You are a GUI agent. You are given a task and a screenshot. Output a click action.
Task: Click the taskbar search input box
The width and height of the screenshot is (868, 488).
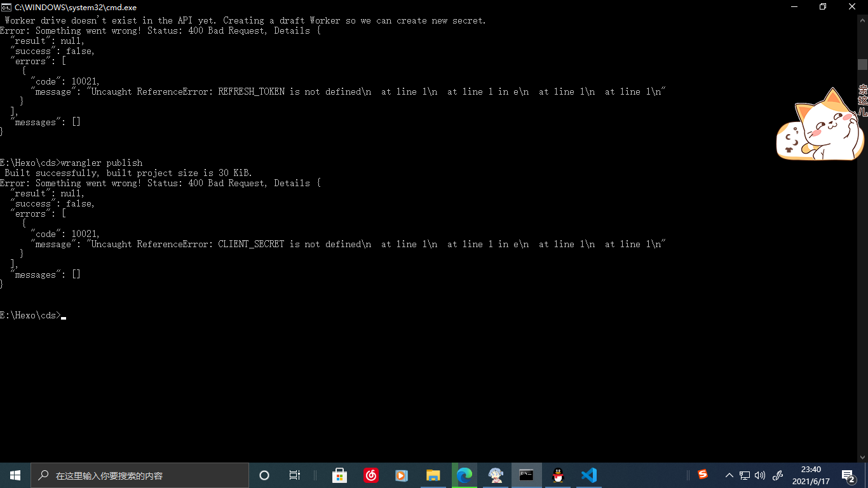(x=140, y=475)
